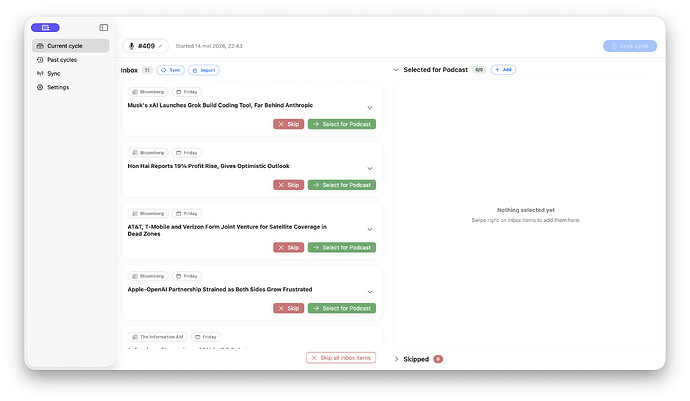Click Skip all inbox items button
This screenshot has height=401, width=690.
341,358
